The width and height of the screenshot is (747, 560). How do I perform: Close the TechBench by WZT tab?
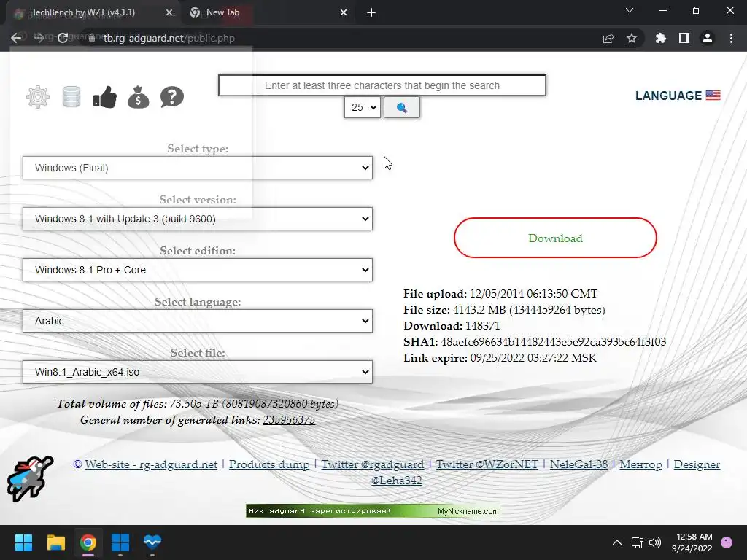(169, 13)
